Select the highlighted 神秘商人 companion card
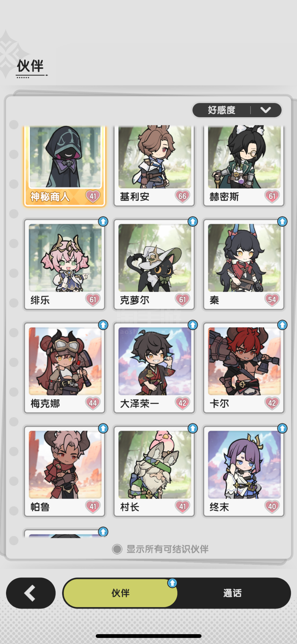Image resolution: width=297 pixels, height=644 pixels. click(x=65, y=166)
